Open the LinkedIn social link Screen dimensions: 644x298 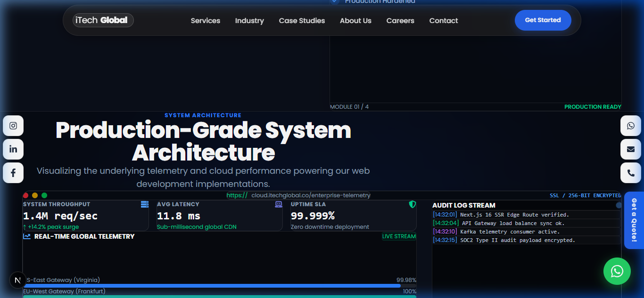click(x=13, y=149)
